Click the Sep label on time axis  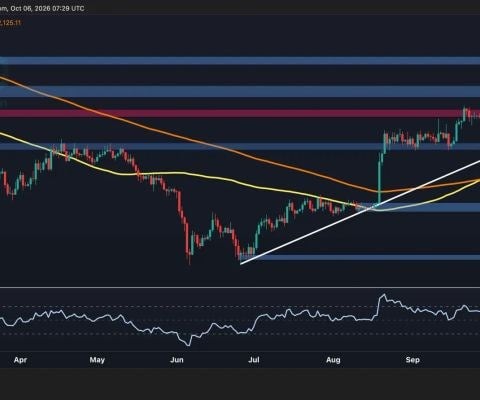tap(413, 360)
